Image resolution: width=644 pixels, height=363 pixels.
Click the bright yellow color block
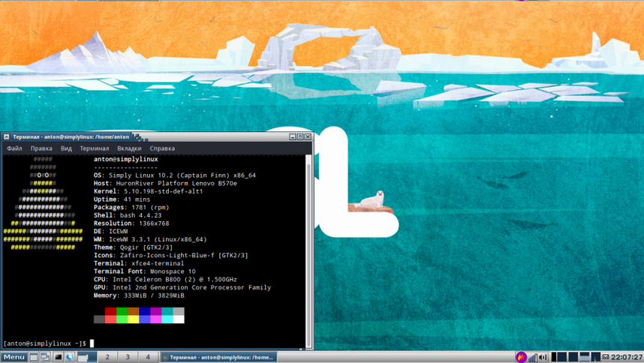(x=133, y=319)
